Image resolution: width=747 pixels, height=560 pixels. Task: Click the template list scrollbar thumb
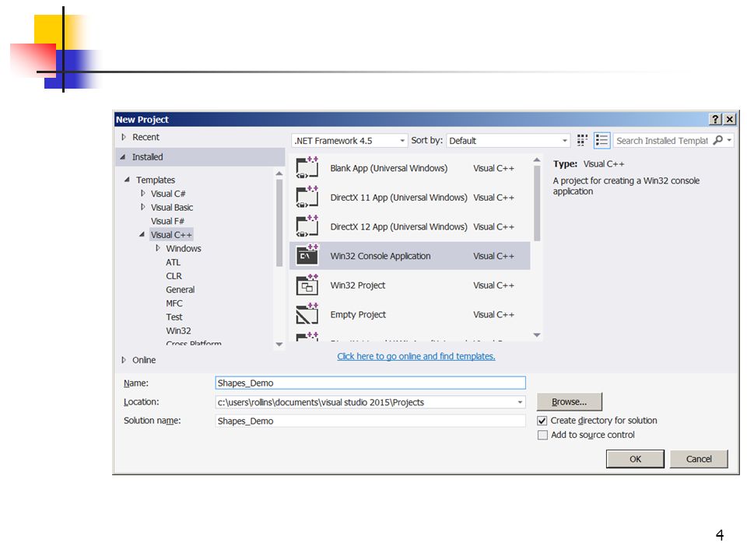pos(537,203)
